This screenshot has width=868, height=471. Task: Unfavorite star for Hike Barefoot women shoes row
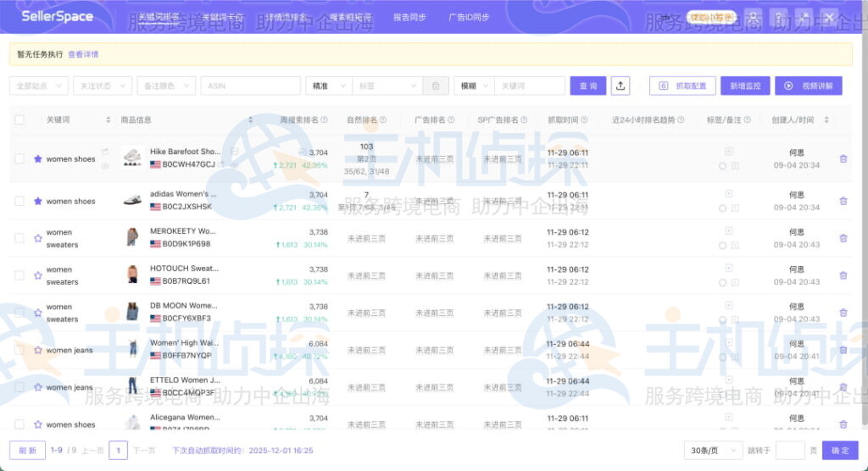37,159
